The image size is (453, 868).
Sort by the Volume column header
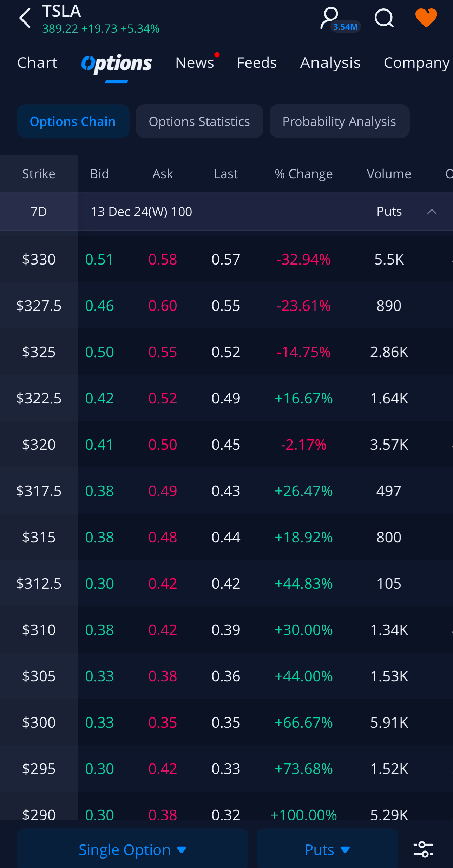coord(389,174)
